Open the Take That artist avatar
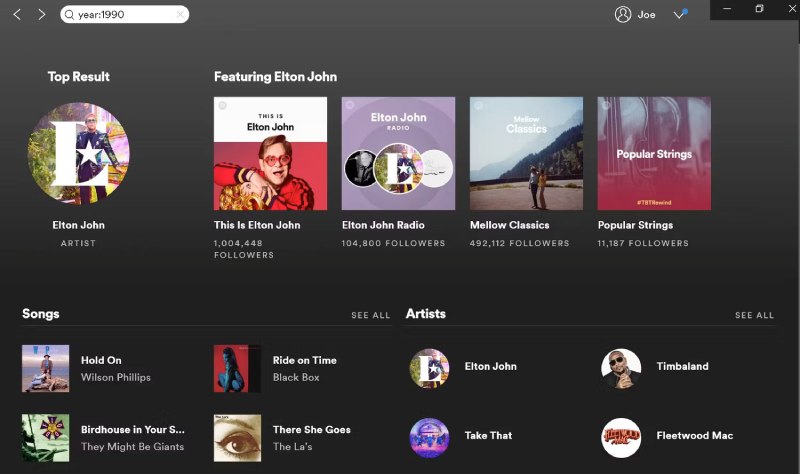The height and width of the screenshot is (474, 800). coord(429,438)
